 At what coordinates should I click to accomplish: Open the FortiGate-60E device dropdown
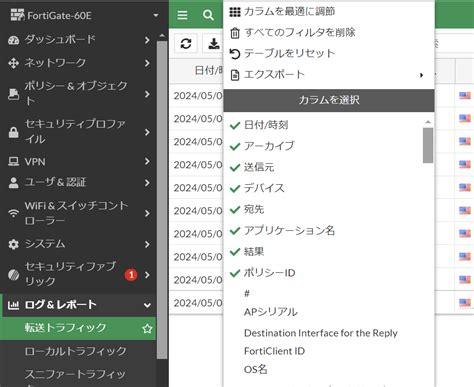pos(156,15)
